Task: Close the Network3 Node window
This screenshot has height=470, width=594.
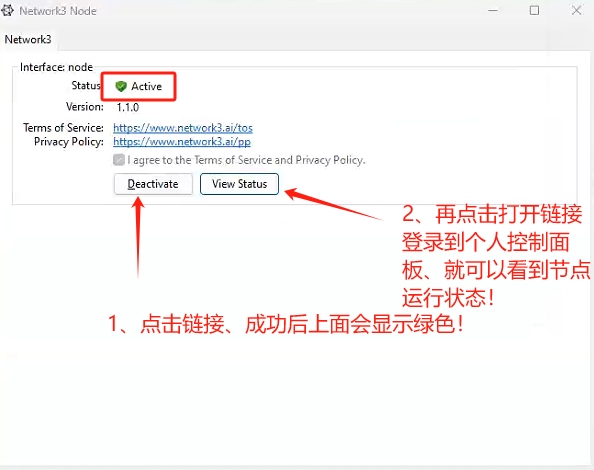Action: pos(577,11)
